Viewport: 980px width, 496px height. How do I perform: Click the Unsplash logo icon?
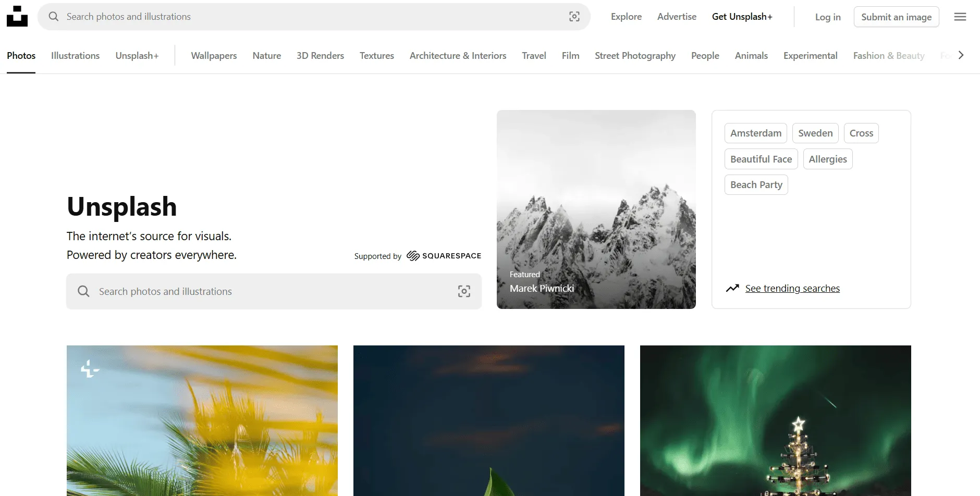tap(17, 16)
